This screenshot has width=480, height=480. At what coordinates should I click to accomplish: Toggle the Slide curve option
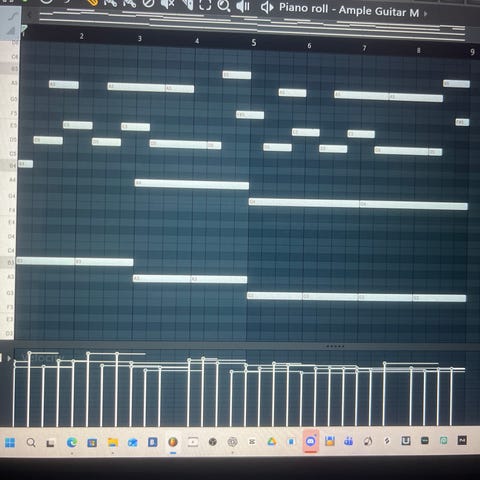pos(12,16)
